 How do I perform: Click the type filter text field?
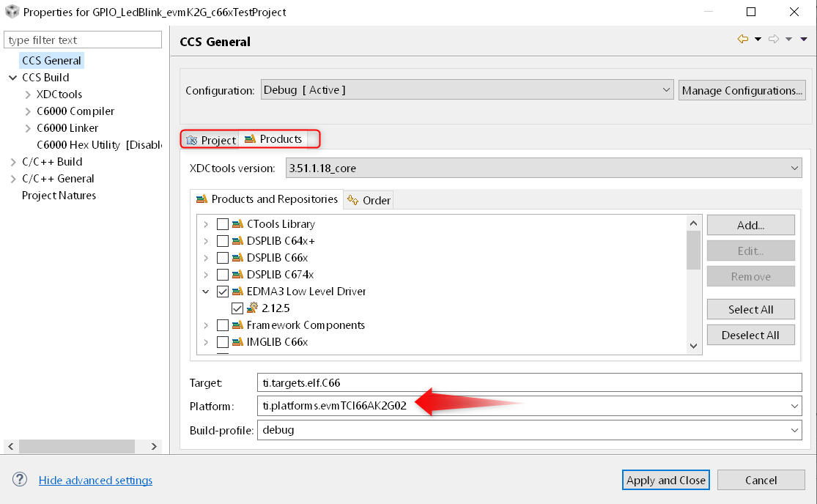point(83,40)
